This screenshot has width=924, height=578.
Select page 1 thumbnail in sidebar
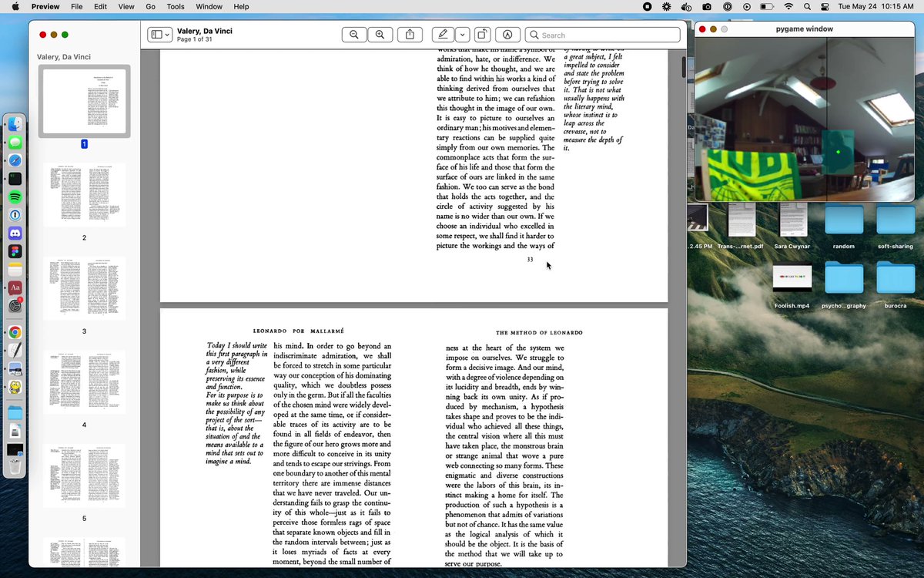[85, 101]
